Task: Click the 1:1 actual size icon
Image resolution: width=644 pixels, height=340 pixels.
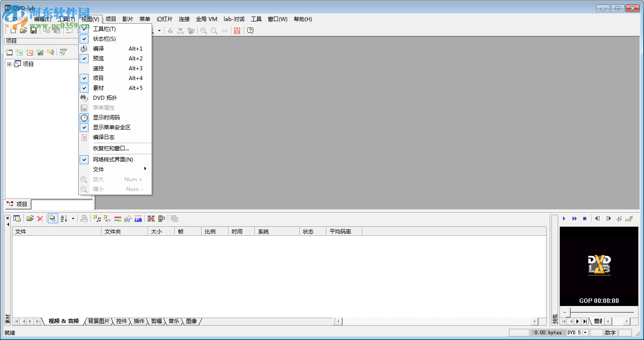Action: 225,31
